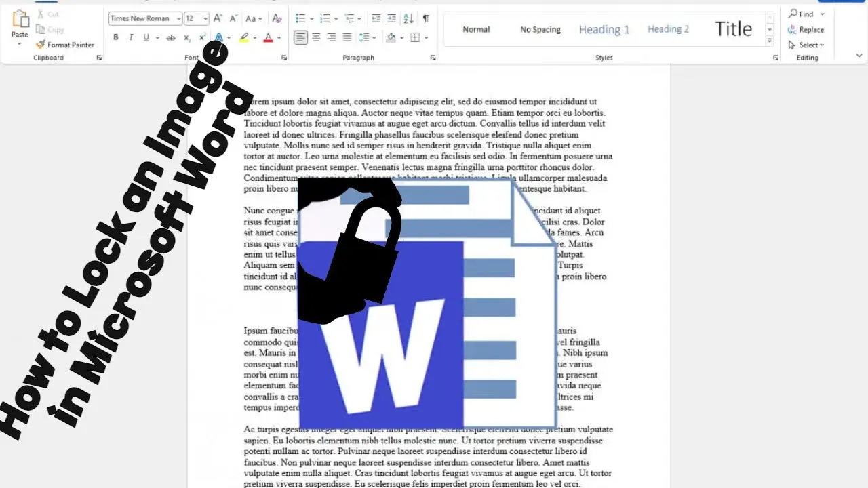Apply paragraph shading bucket

click(x=391, y=37)
